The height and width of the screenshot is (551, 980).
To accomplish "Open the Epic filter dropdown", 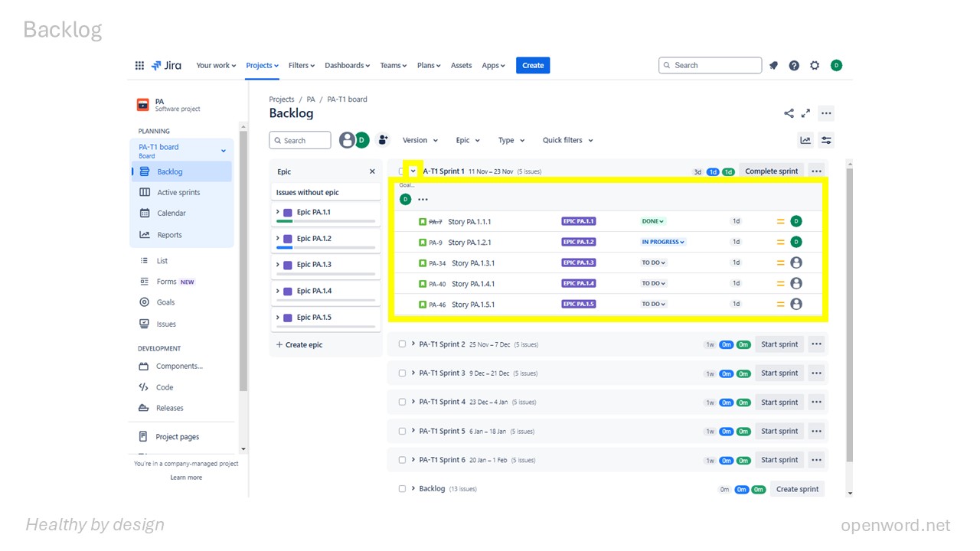I will (468, 140).
